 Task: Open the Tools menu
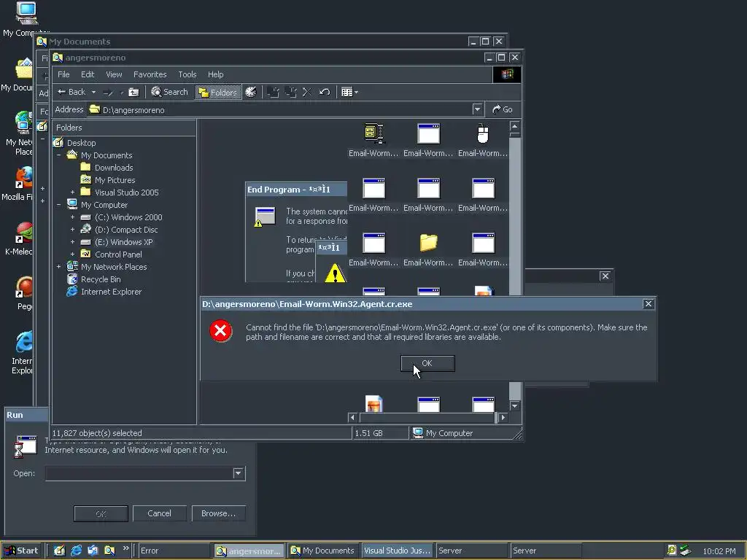187,74
